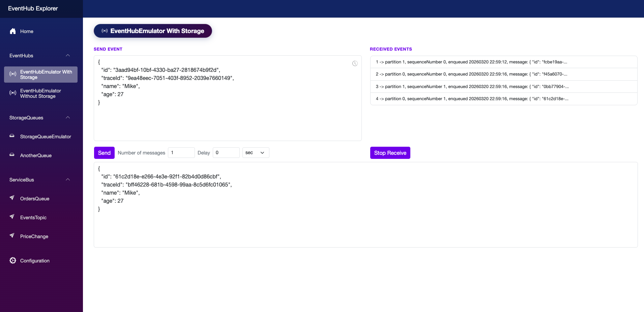Click the Number of messages field
644x312 pixels.
[x=181, y=153]
